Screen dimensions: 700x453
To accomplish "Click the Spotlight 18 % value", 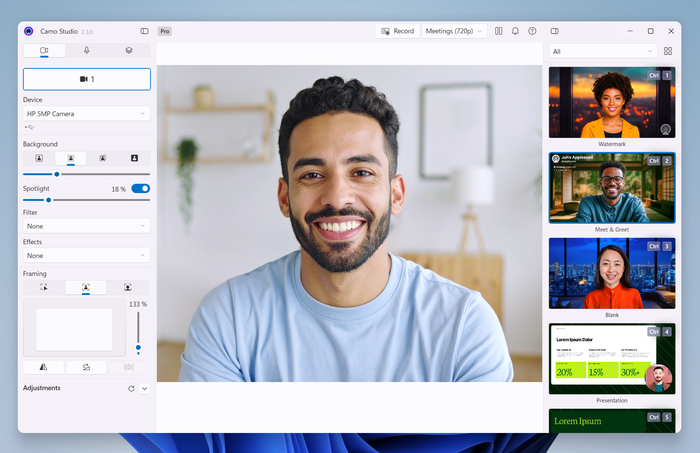I will pyautogui.click(x=119, y=189).
